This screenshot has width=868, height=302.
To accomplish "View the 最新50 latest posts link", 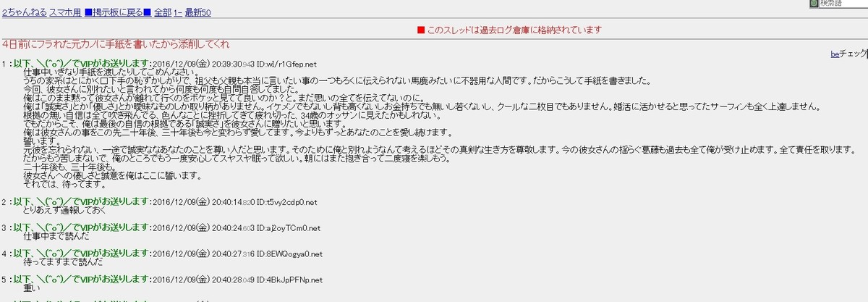I will 199,13.
